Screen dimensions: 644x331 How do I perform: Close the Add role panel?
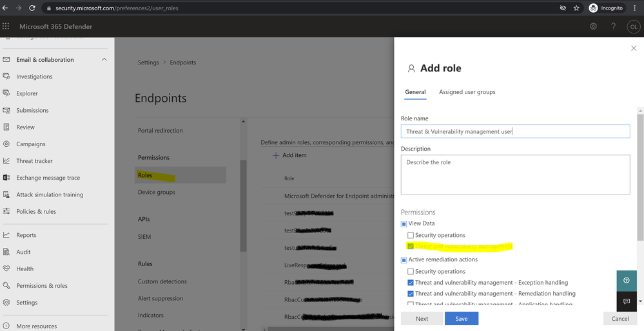[x=634, y=48]
